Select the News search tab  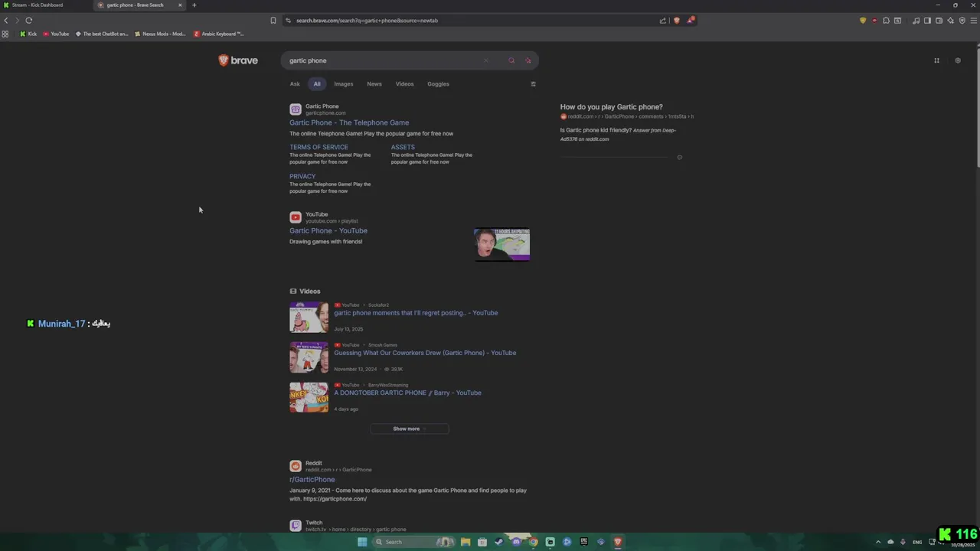(x=374, y=84)
